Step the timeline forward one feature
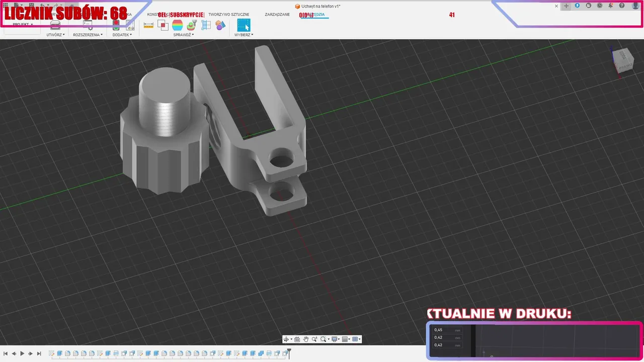 click(31, 354)
